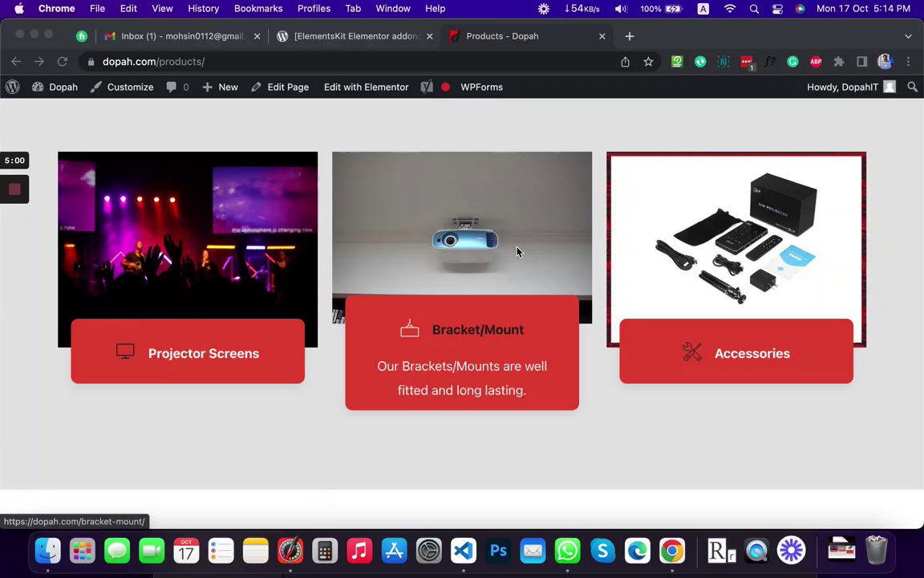Open the comments bubble in admin bar
924x578 pixels.
tap(177, 87)
